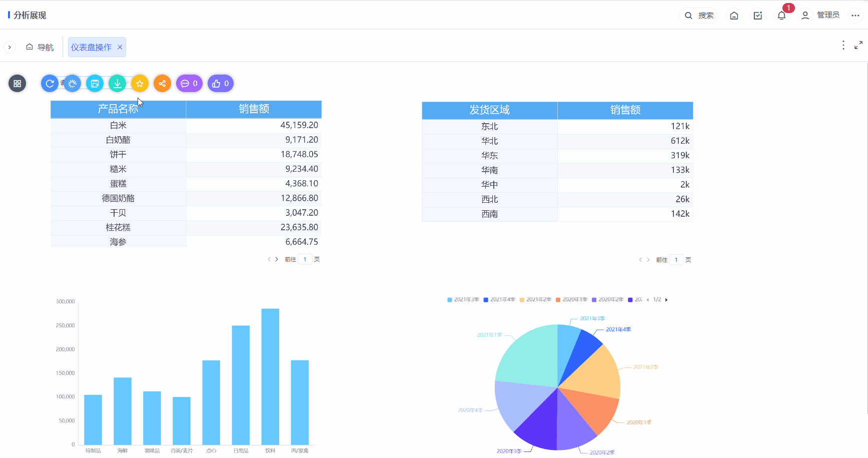Go to the 导航 navigation tab
Viewport: 868px width, 458px height.
[x=40, y=47]
